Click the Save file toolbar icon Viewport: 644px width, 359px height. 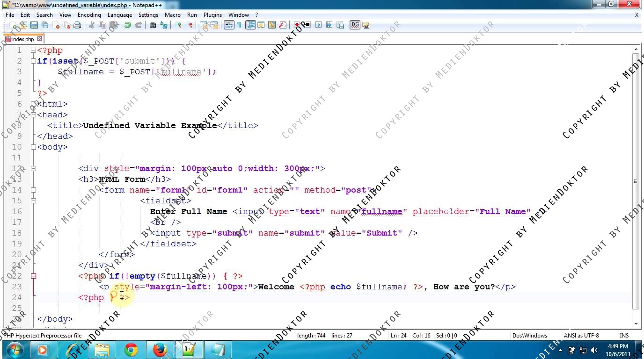point(34,25)
